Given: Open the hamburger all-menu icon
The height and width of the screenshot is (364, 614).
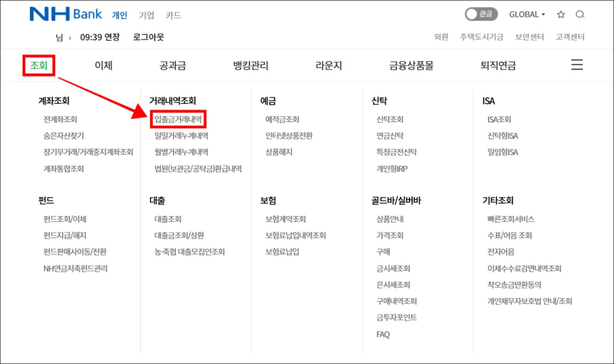Looking at the screenshot, I should pyautogui.click(x=577, y=65).
